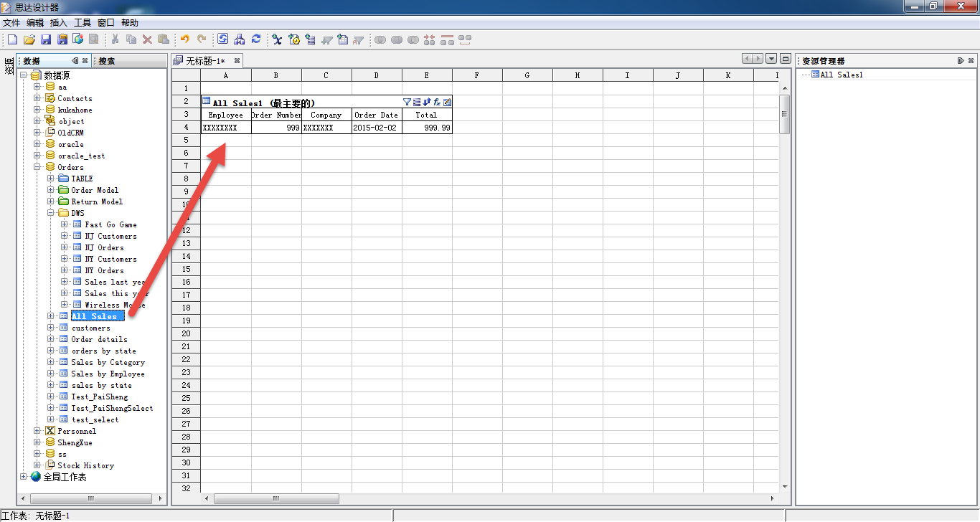The height and width of the screenshot is (522, 980).
Task: Click the sort icon in All Sales1 header
Action: click(427, 103)
